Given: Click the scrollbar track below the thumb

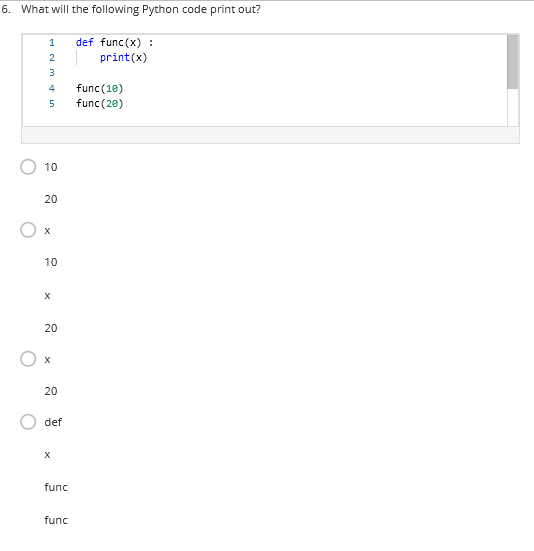Looking at the screenshot, I should [x=513, y=107].
